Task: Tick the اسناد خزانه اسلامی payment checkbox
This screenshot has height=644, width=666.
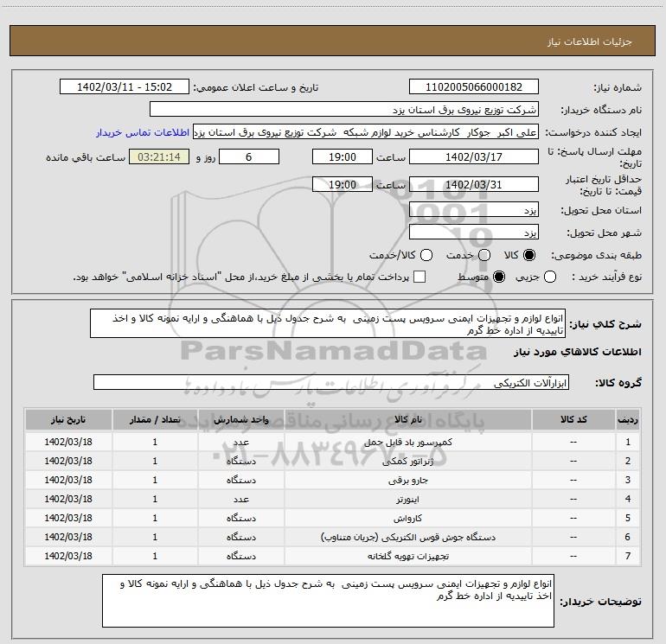Action: 419,277
